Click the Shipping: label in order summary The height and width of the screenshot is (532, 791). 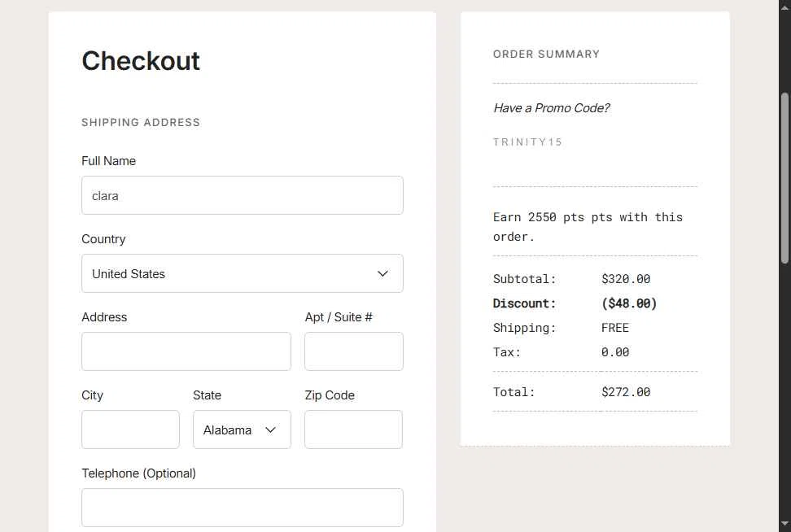coord(524,328)
